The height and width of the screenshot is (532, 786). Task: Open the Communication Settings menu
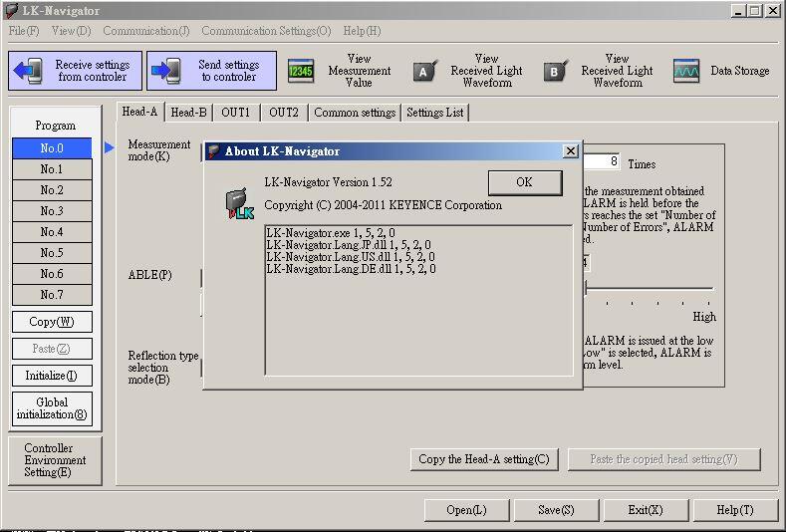click(x=266, y=31)
